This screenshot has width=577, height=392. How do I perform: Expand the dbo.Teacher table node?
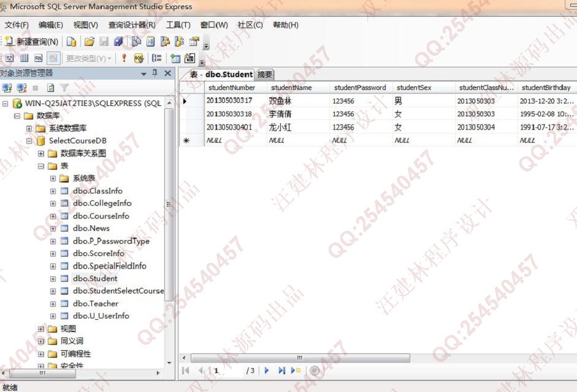pyautogui.click(x=53, y=304)
